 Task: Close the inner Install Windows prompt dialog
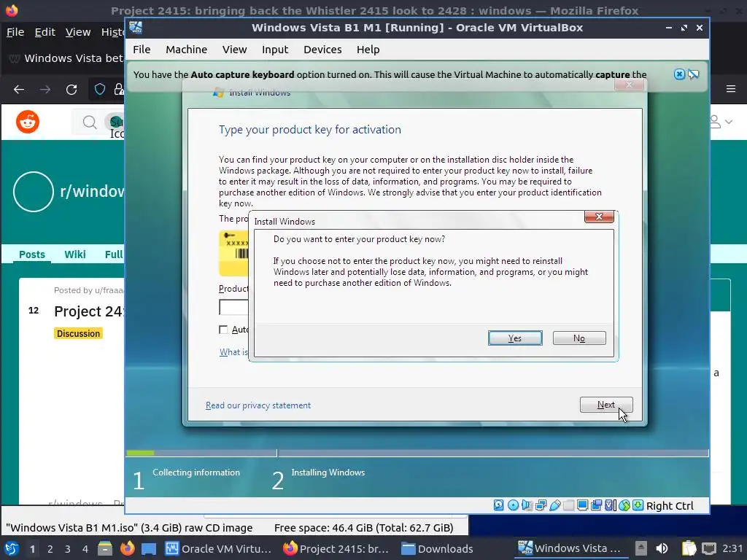tap(599, 217)
